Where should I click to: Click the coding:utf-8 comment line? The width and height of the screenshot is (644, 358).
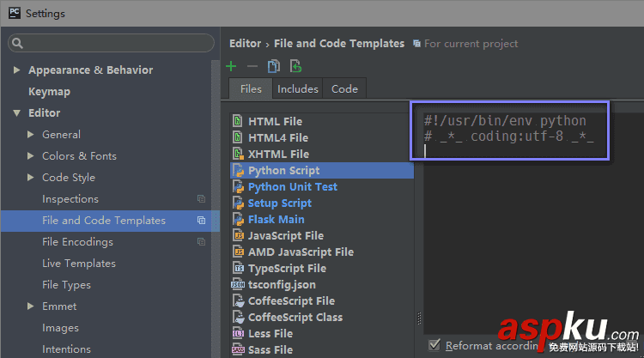coord(509,136)
